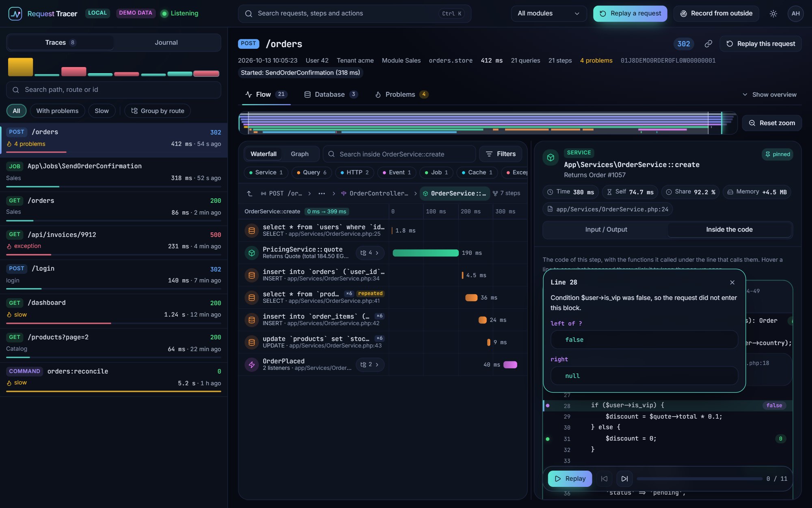This screenshot has width=812, height=508.
Task: Toggle the Job type filter chip
Action: point(436,172)
